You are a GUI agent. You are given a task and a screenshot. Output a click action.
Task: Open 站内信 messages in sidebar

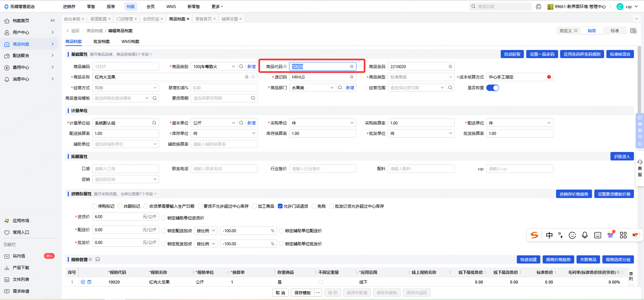[19, 256]
